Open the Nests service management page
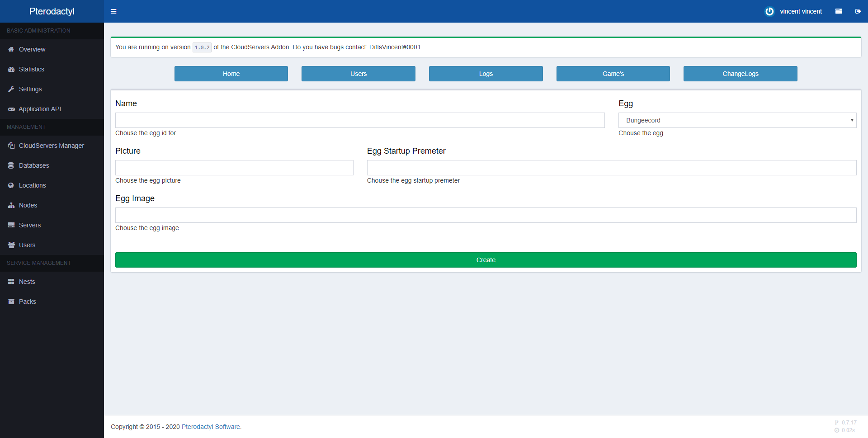 coord(27,282)
